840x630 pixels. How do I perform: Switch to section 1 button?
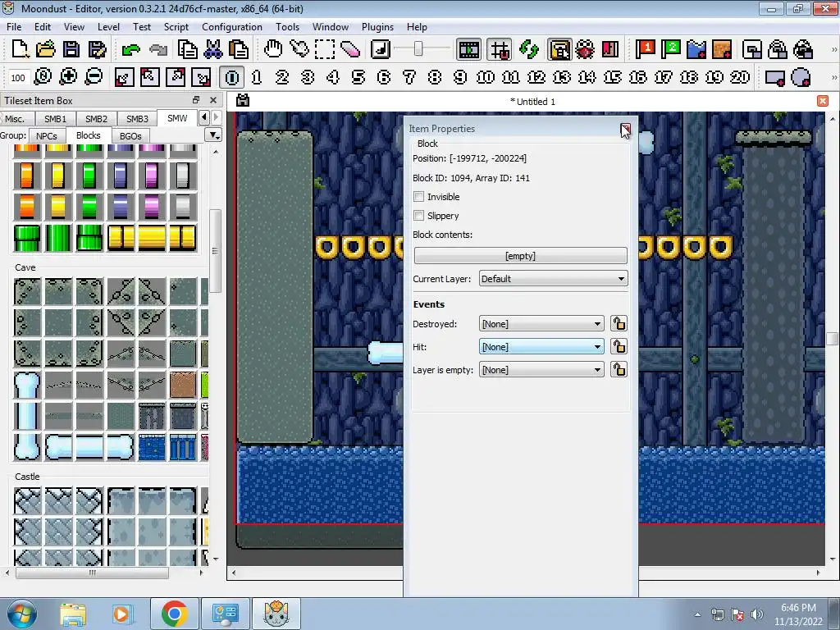coord(257,77)
